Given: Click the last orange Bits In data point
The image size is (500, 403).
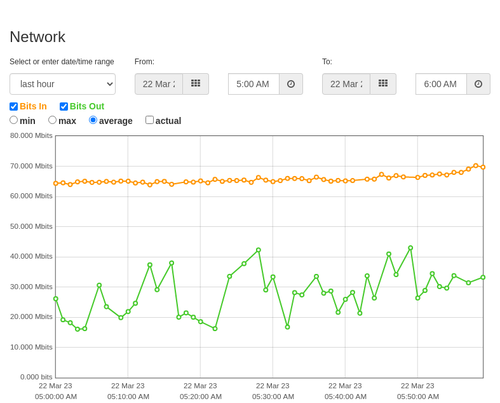Looking at the screenshot, I should pyautogui.click(x=483, y=167).
